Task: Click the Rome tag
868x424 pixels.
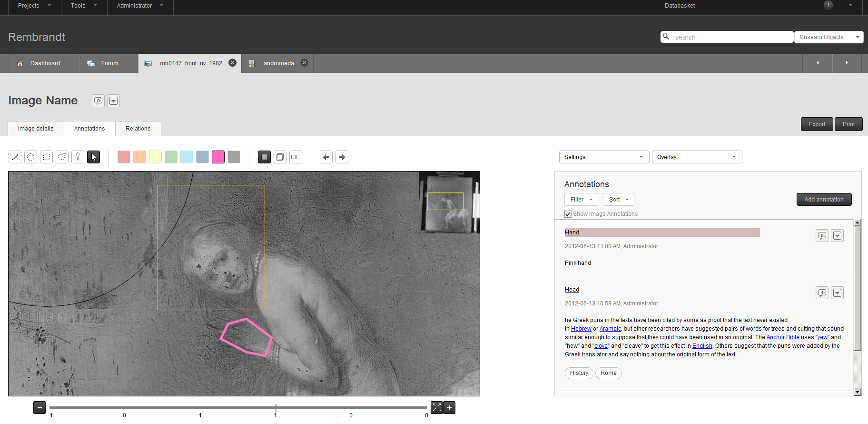Action: click(x=609, y=373)
